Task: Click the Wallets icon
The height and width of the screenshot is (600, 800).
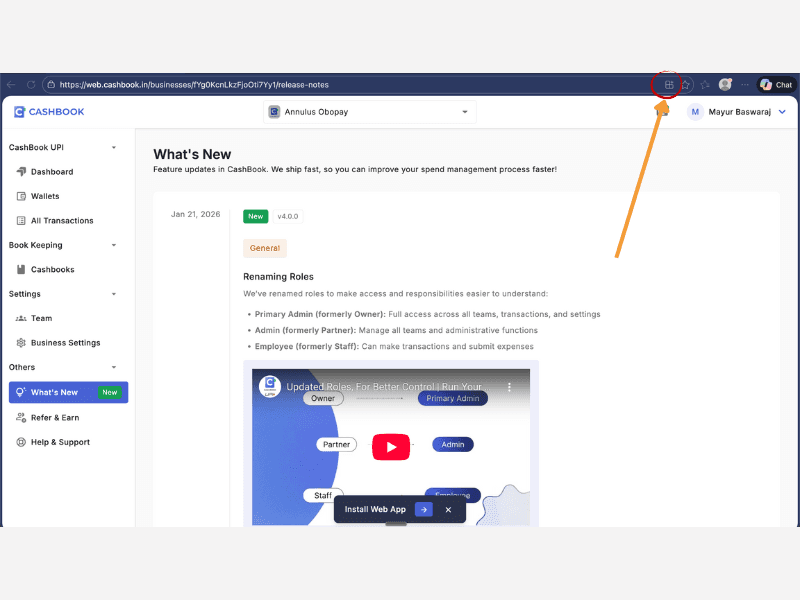Action: [21, 196]
